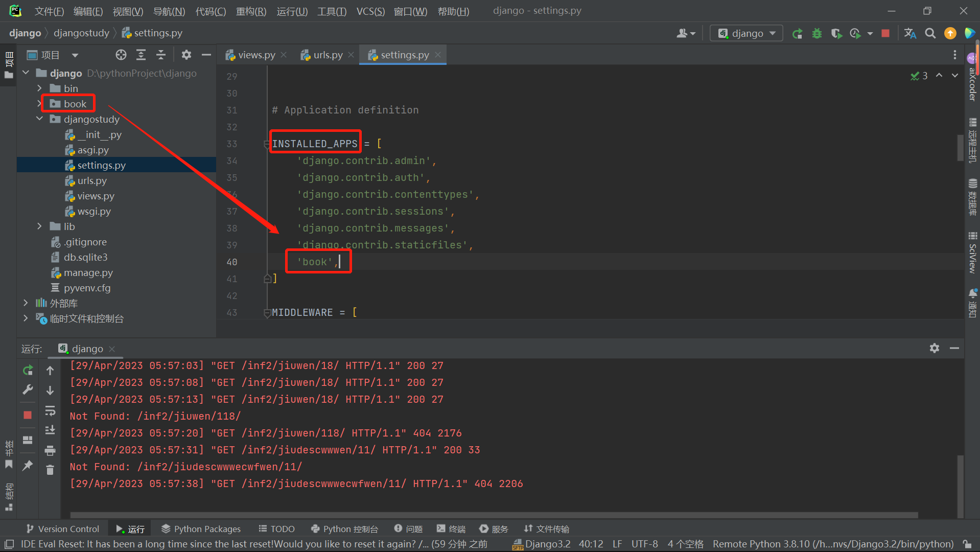980x552 pixels.
Task: Expand the bin folder
Action: pos(39,88)
